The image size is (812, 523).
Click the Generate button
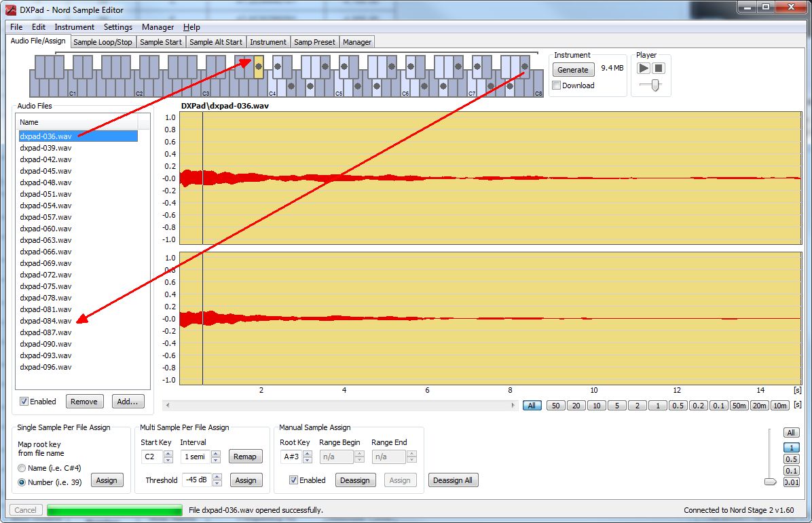573,70
